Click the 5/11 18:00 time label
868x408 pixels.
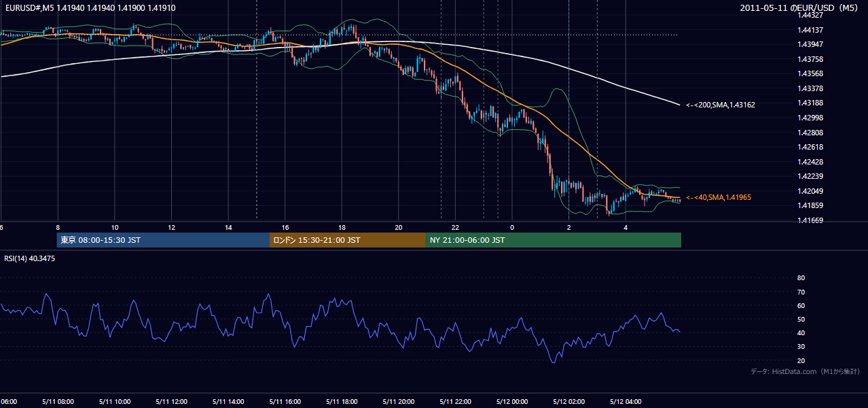pos(342,401)
